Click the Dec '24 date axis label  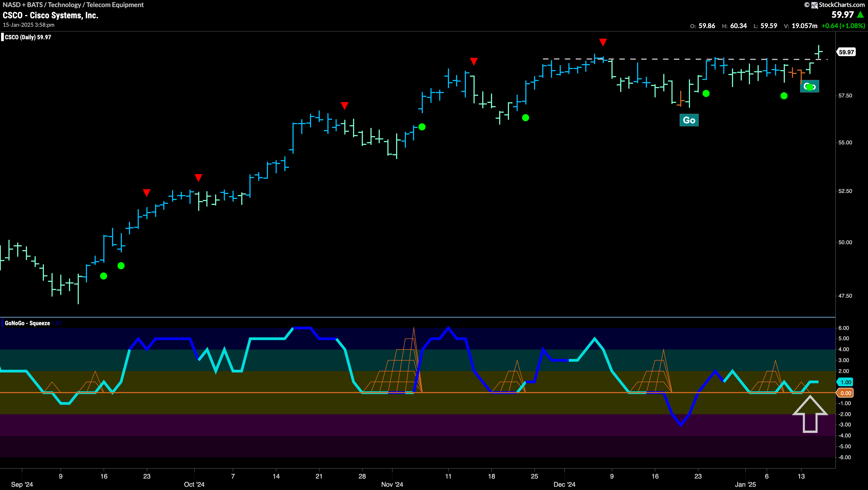click(564, 485)
